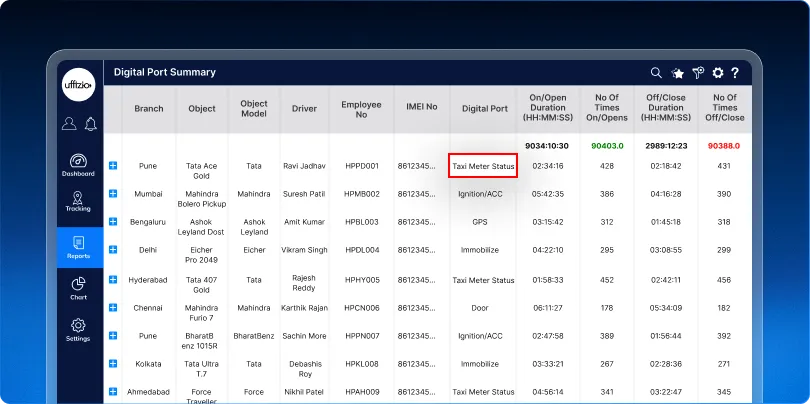Image resolution: width=810 pixels, height=404 pixels.
Task: Expand the Kolkata Tata Ultra row
Action: click(x=113, y=363)
